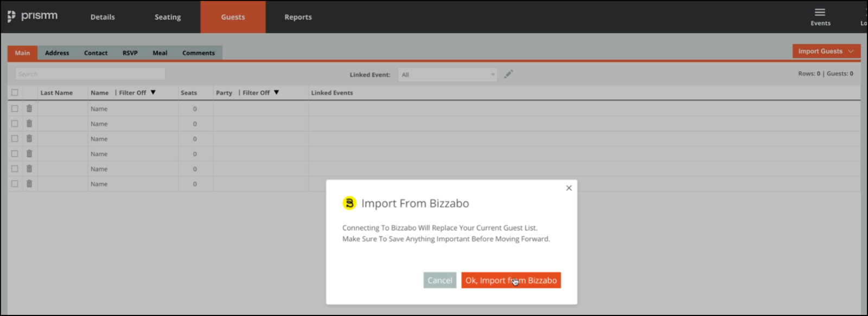Delete the fourth guest row via trash icon
Viewport: 868px width, 316px height.
coord(29,154)
